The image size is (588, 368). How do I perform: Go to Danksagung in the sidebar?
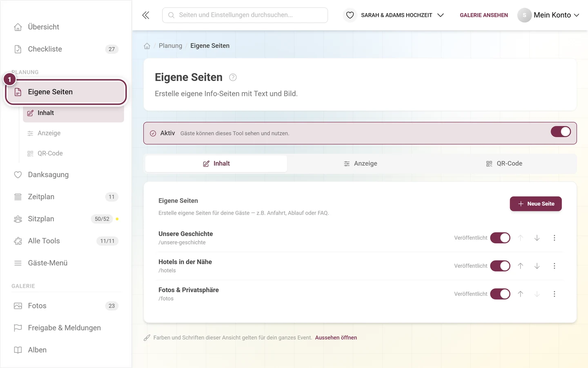tap(66, 175)
